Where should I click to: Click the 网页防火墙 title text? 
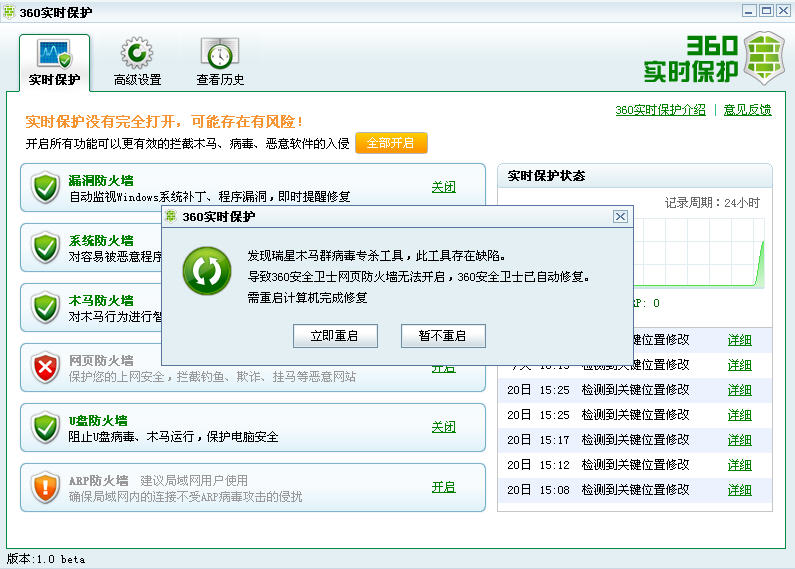tap(101, 361)
